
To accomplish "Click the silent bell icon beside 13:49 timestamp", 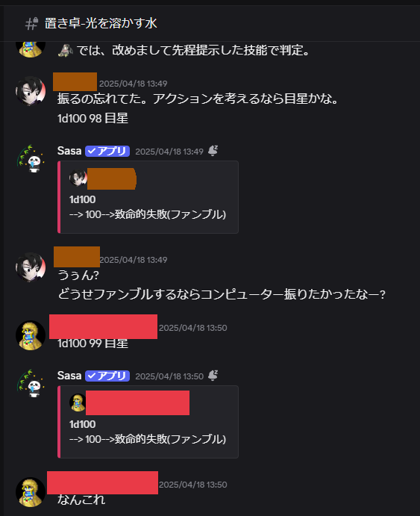I will tap(213, 151).
